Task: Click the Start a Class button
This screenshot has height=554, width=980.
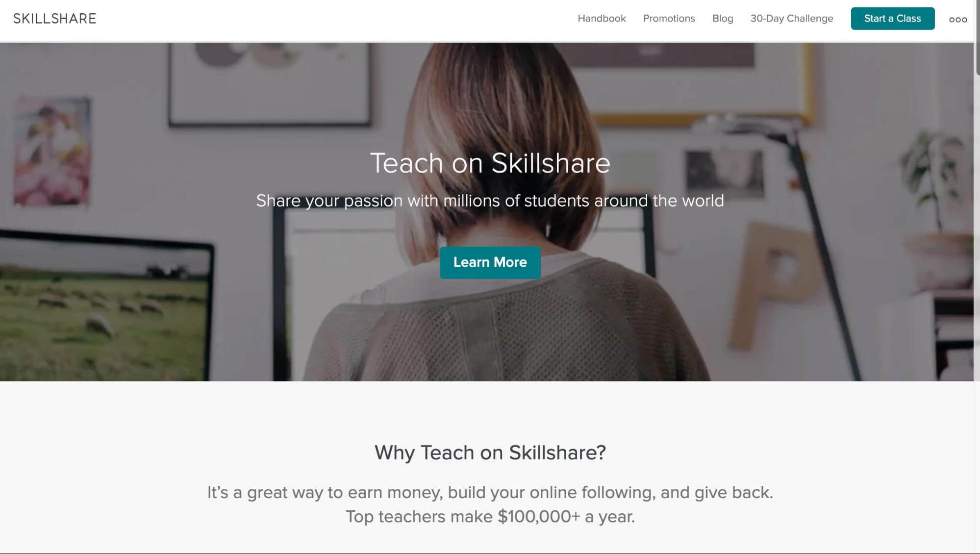Action: click(x=892, y=19)
